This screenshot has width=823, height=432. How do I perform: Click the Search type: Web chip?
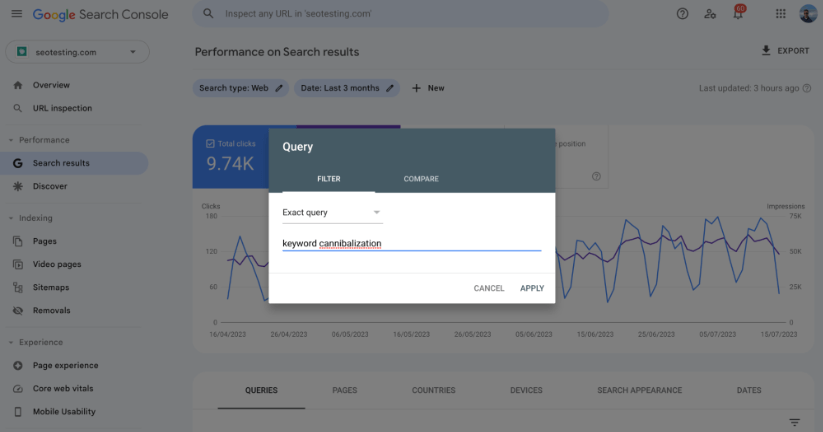(241, 88)
